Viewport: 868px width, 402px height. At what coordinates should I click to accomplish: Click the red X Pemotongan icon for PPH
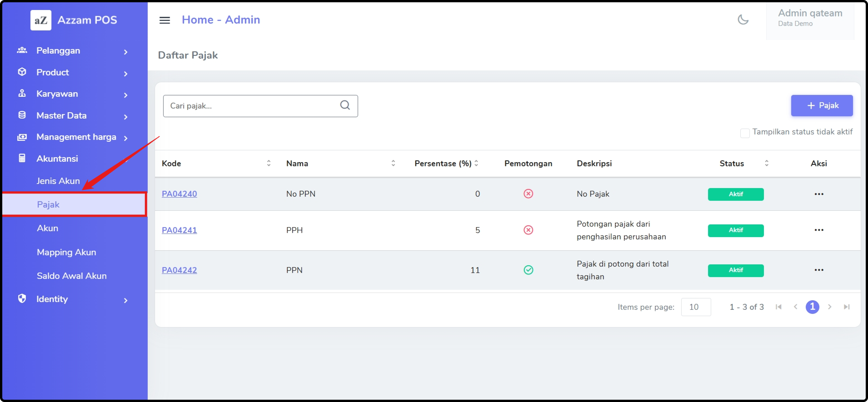528,230
